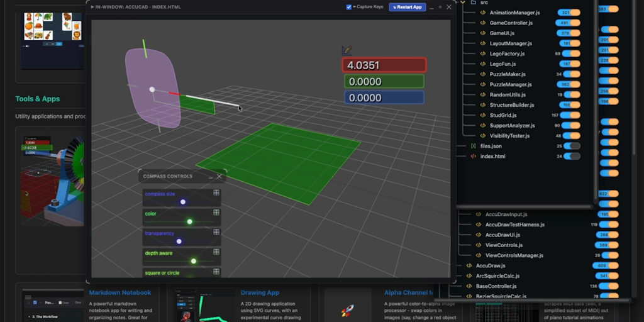
Task: Collapse the src folder chevron
Action: (463, 3)
